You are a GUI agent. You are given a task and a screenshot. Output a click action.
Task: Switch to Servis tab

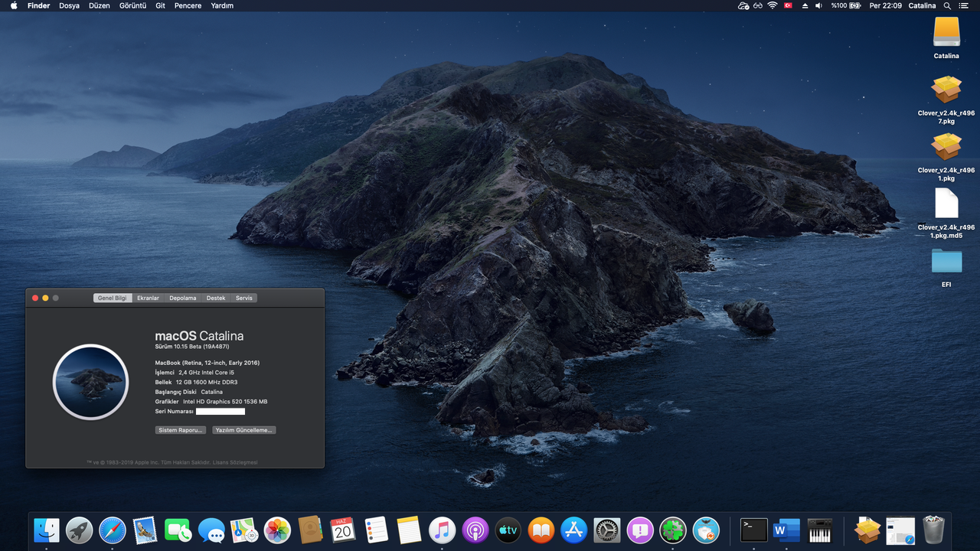243,298
